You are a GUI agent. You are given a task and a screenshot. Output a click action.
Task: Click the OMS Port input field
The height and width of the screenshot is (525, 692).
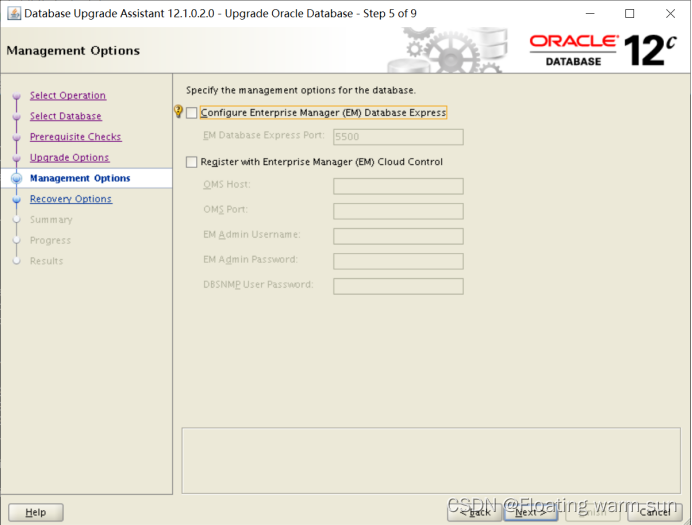pos(398,211)
